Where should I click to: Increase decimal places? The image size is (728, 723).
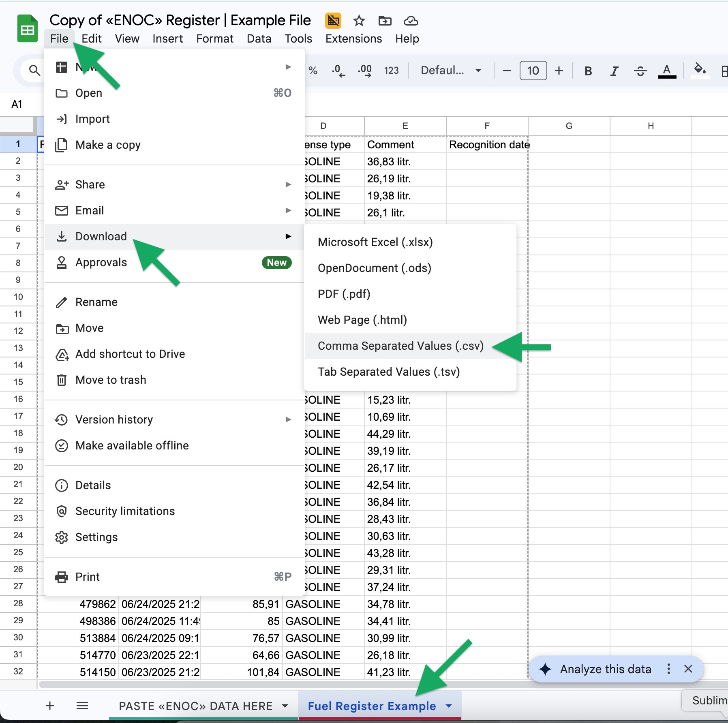pyautogui.click(x=365, y=71)
